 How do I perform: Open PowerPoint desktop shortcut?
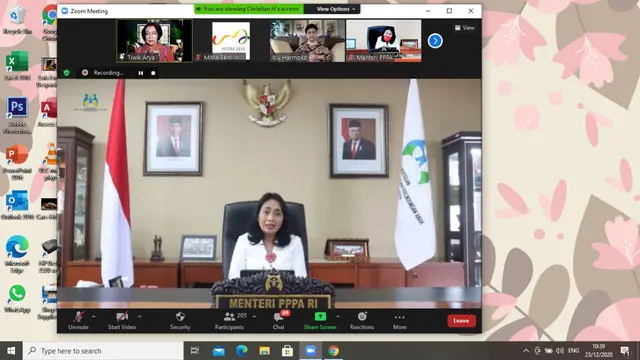[x=17, y=162]
